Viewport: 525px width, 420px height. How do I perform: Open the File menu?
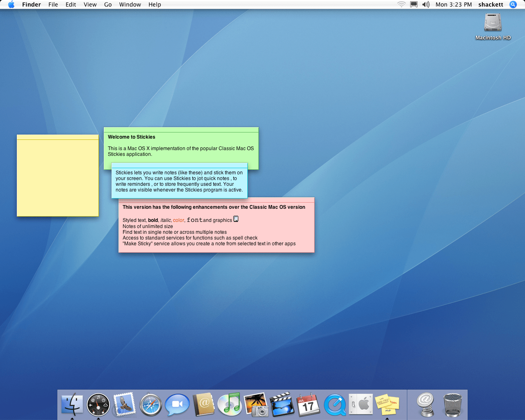pos(53,5)
